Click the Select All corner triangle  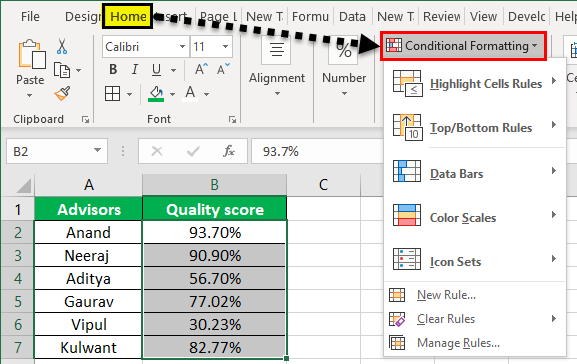(x=23, y=185)
